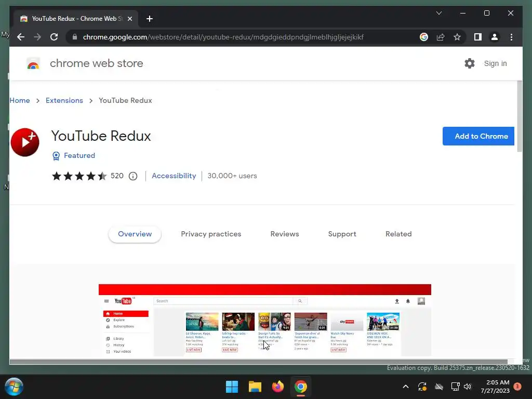Click the YouTube Redux heading
The width and height of the screenshot is (532, 399).
tap(101, 136)
